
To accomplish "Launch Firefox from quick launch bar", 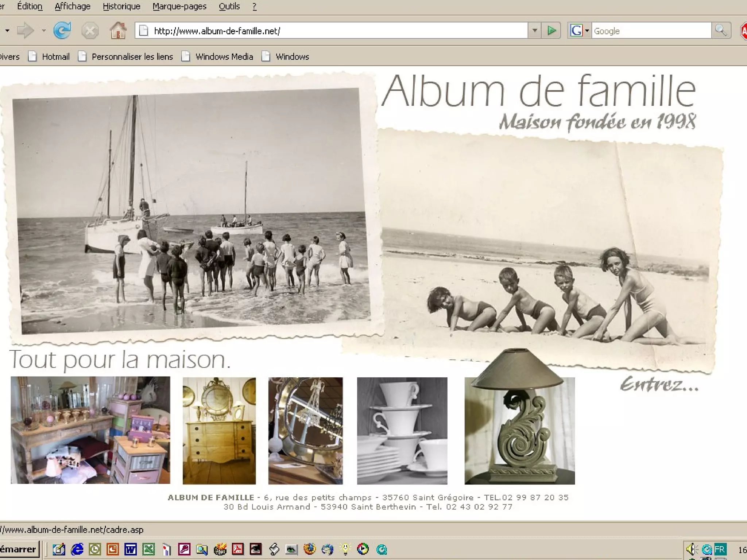I will pyautogui.click(x=310, y=549).
